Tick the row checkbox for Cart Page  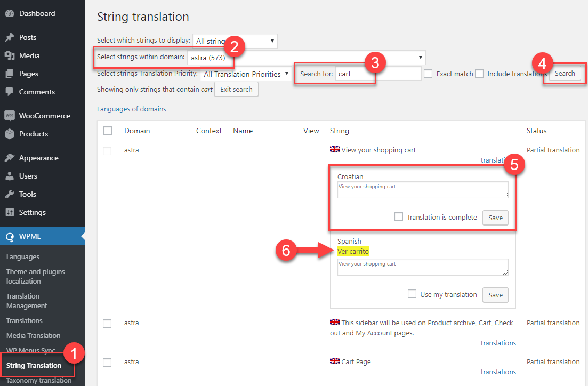pos(107,363)
